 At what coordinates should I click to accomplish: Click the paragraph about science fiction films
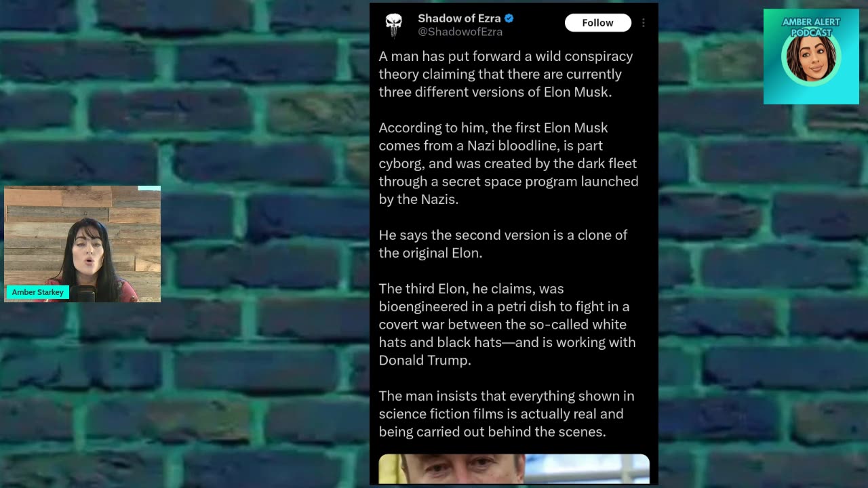(507, 413)
